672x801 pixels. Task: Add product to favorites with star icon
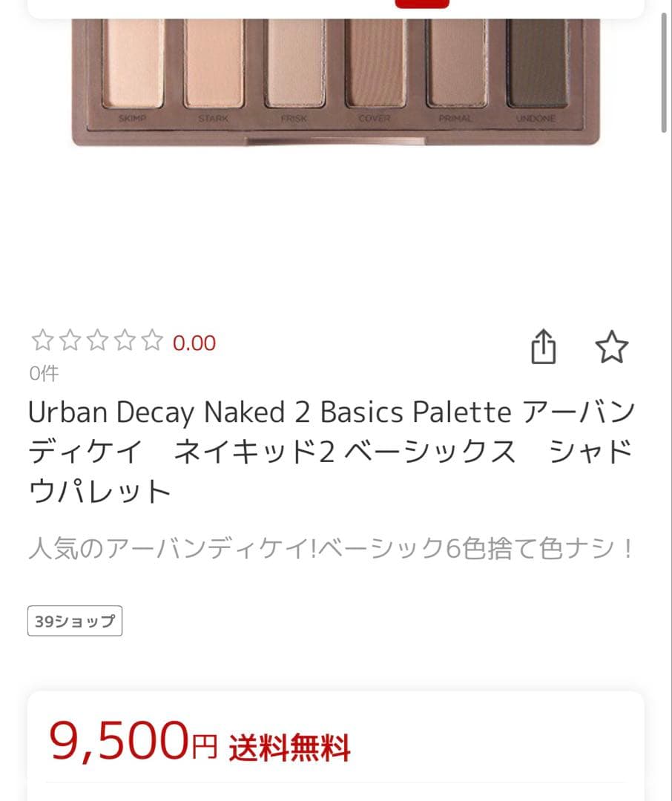tap(612, 347)
